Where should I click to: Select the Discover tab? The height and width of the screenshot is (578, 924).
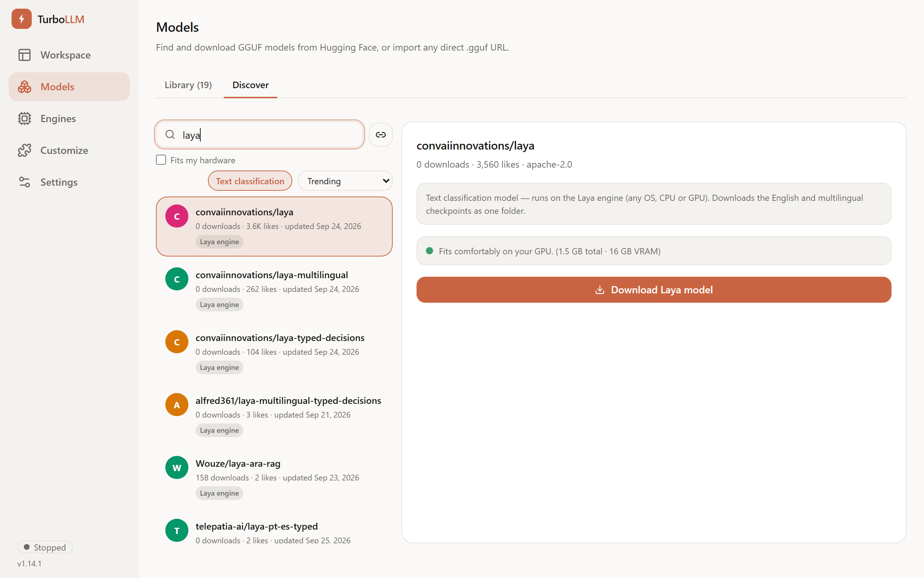tap(250, 85)
